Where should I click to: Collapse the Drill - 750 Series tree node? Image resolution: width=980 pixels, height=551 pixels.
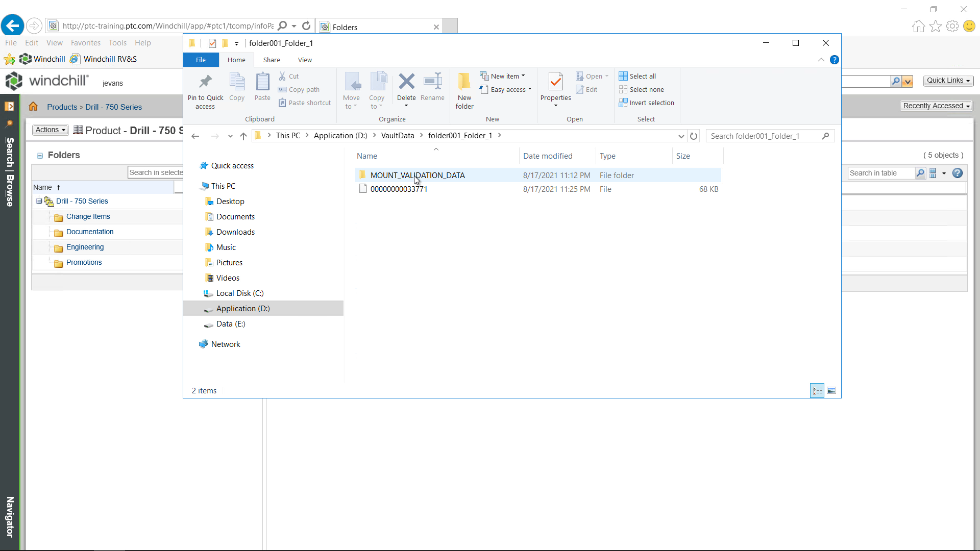pos(39,201)
